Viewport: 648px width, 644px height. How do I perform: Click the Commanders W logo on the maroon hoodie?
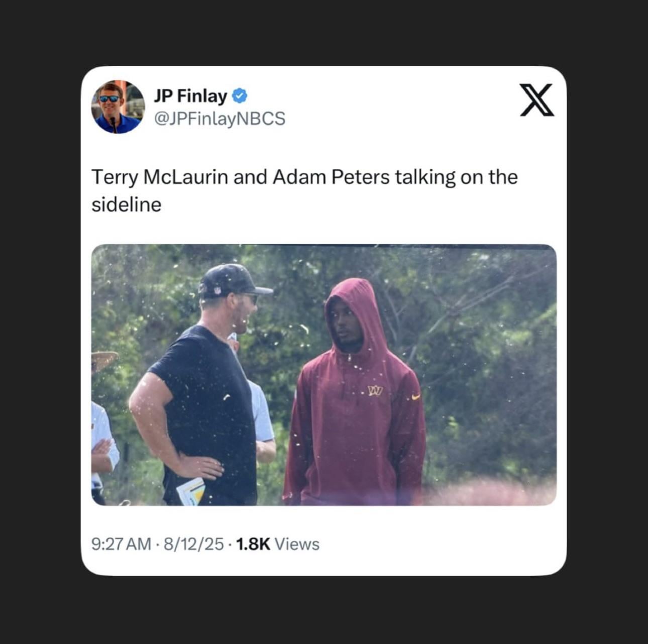[375, 390]
